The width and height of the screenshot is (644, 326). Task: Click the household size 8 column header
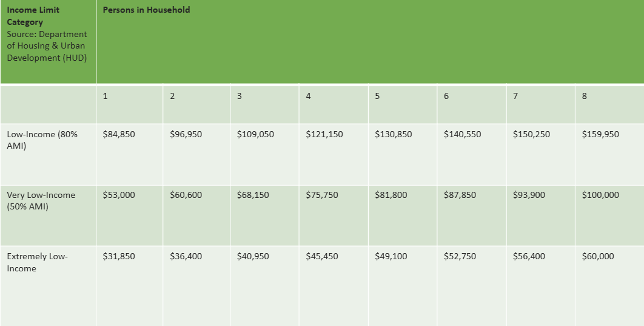(x=585, y=97)
